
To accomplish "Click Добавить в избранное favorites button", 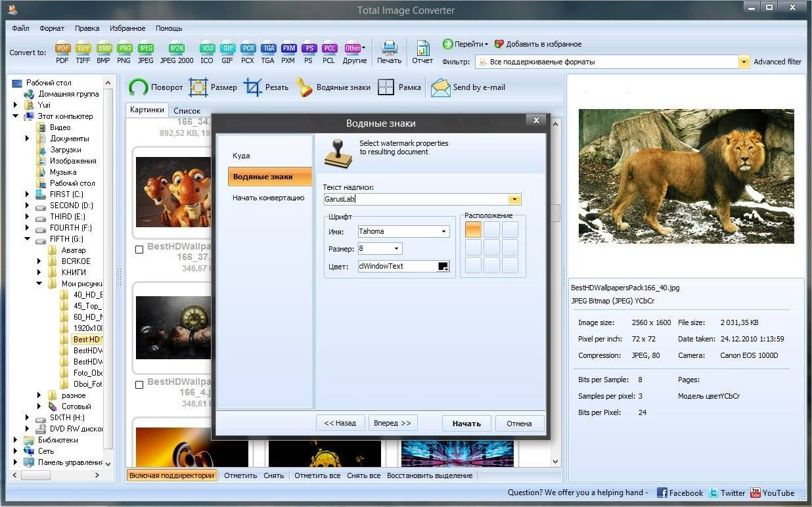I will click(537, 44).
